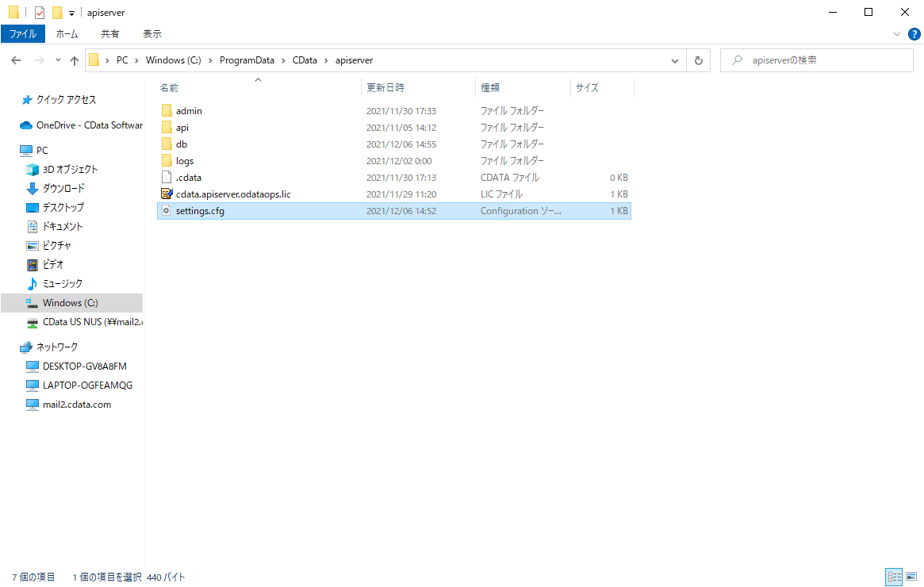Expand the ribbon with the chevron
Screen dimensions: 924x587
click(897, 34)
